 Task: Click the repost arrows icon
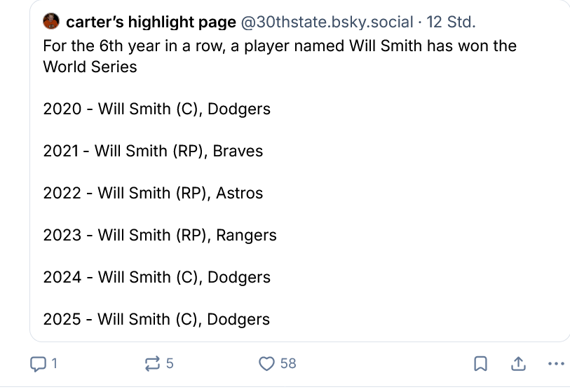(151, 363)
